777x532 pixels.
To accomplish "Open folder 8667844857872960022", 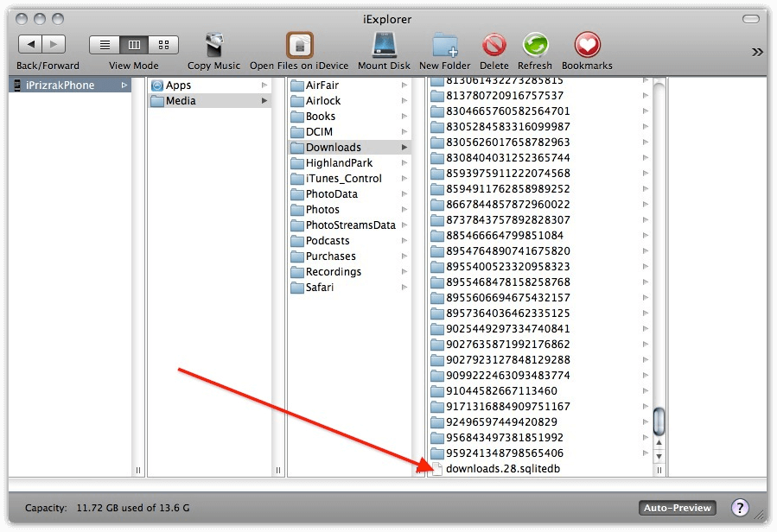I will pyautogui.click(x=540, y=204).
